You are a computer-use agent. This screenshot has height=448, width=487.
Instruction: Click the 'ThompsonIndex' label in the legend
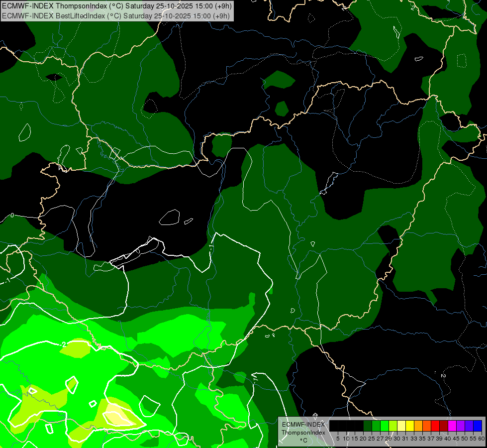[303, 433]
